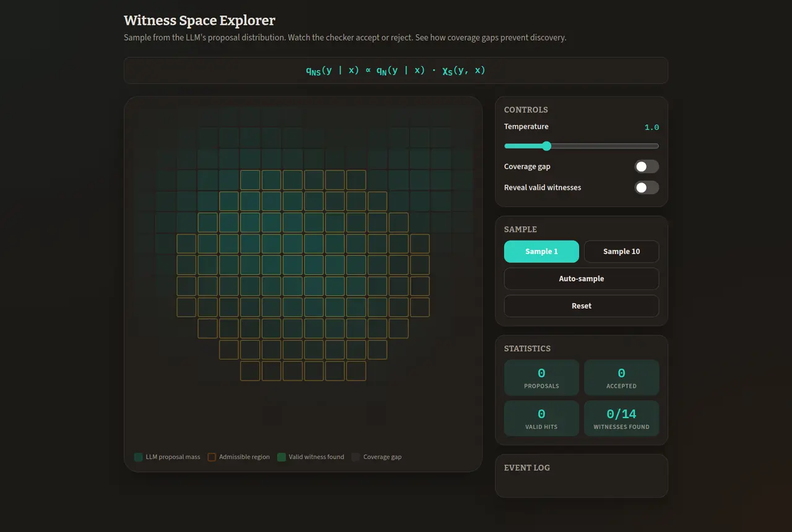The image size is (792, 532).
Task: Select the Witnesses Found 0/14 card
Action: [x=621, y=419]
